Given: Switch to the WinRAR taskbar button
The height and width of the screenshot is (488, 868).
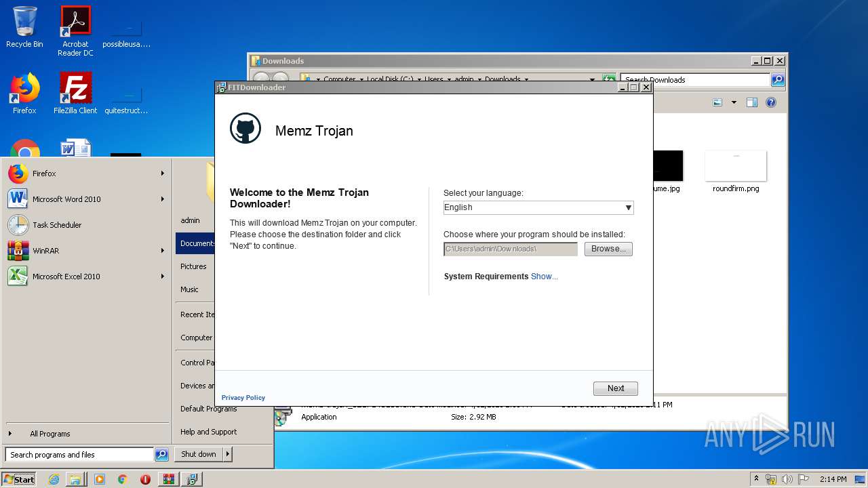Looking at the screenshot, I should pos(168,479).
